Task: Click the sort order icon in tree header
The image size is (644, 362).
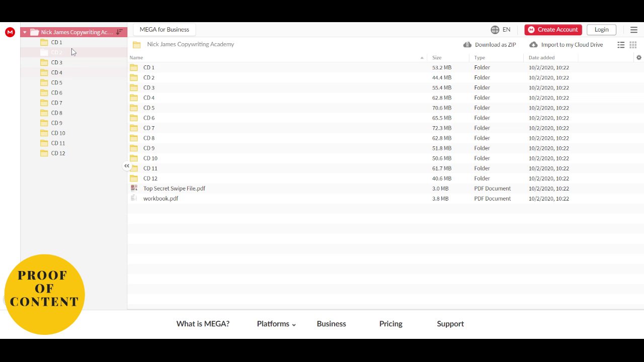Action: (119, 32)
